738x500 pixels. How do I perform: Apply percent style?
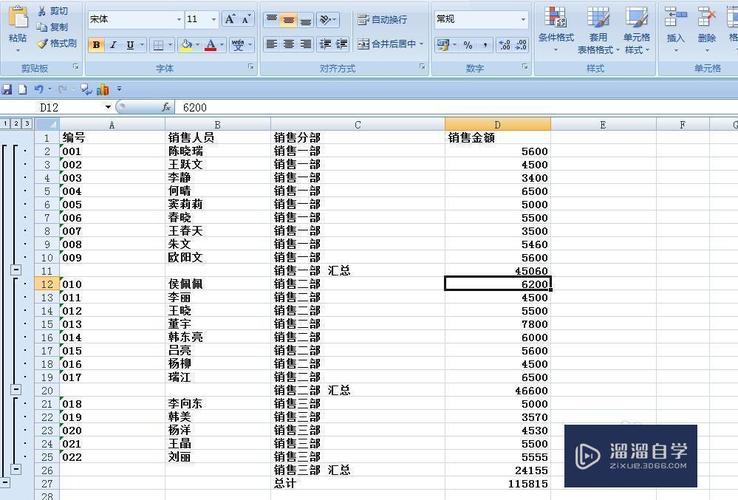468,45
